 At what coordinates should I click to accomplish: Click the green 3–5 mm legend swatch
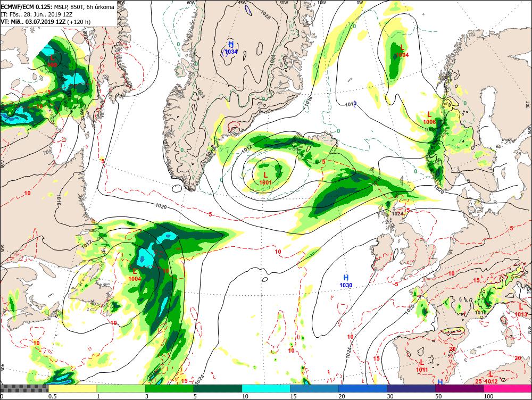(169, 388)
